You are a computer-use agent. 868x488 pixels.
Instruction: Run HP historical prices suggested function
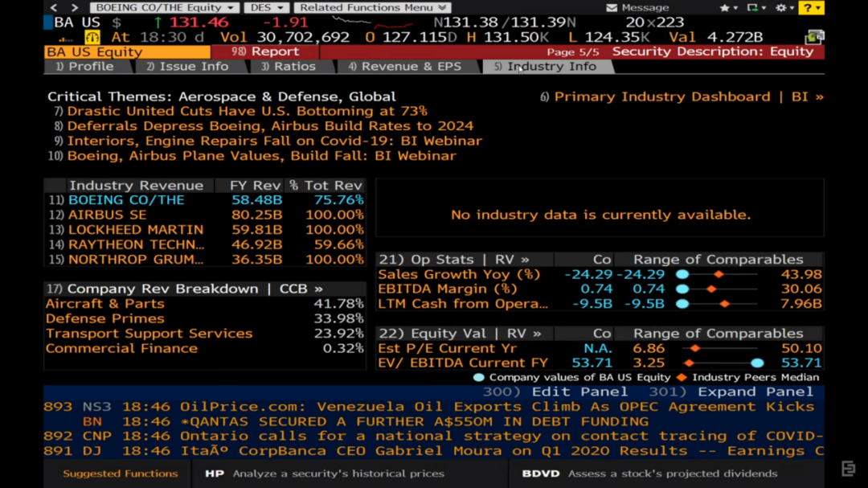(x=325, y=474)
